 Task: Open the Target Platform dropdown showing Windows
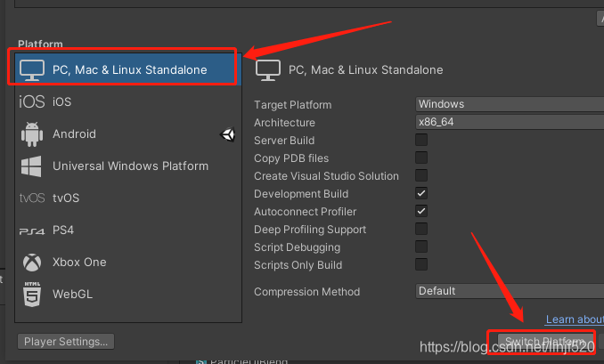coord(510,104)
